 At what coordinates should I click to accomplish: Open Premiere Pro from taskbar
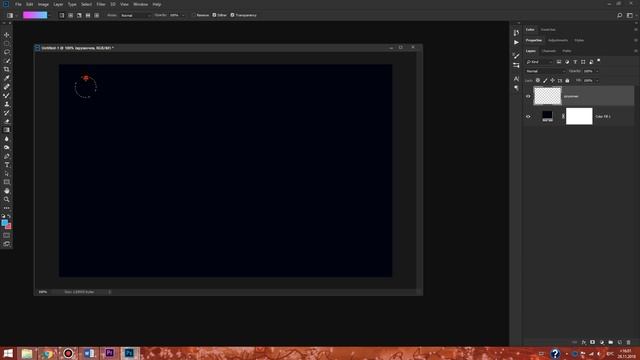click(109, 353)
